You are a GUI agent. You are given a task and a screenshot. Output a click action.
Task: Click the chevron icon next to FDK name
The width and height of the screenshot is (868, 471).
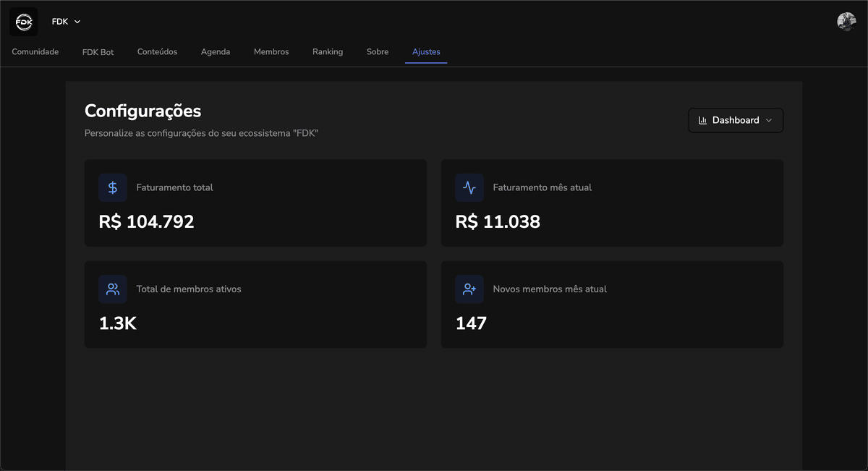tap(77, 21)
